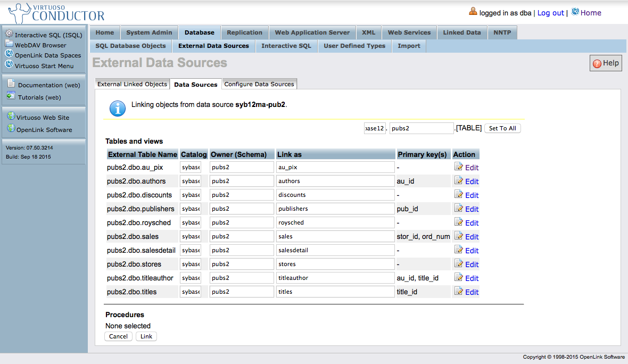Open the Configure Data Sources tab
The width and height of the screenshot is (628, 364).
point(259,84)
